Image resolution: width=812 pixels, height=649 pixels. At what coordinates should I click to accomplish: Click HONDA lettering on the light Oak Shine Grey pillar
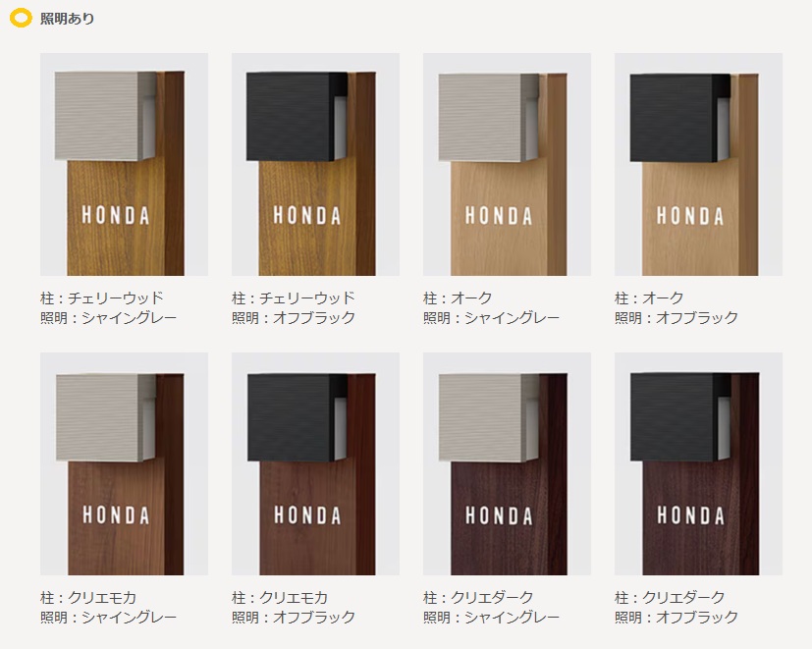pos(499,216)
